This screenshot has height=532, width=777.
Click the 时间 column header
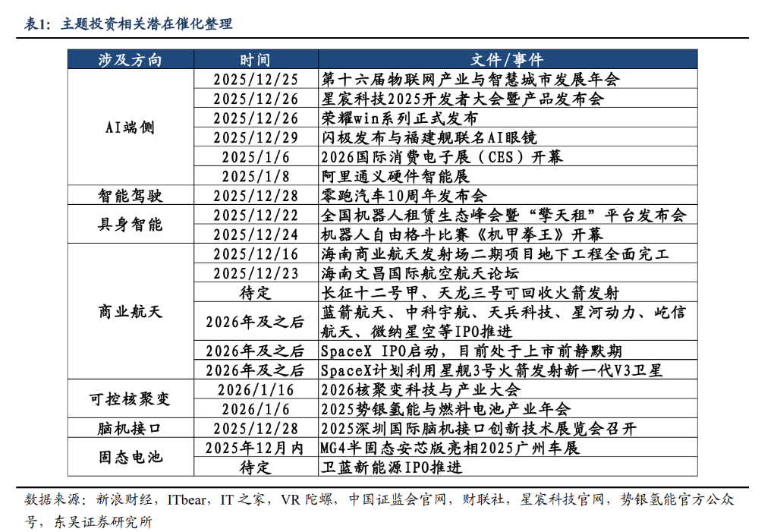pyautogui.click(x=256, y=59)
